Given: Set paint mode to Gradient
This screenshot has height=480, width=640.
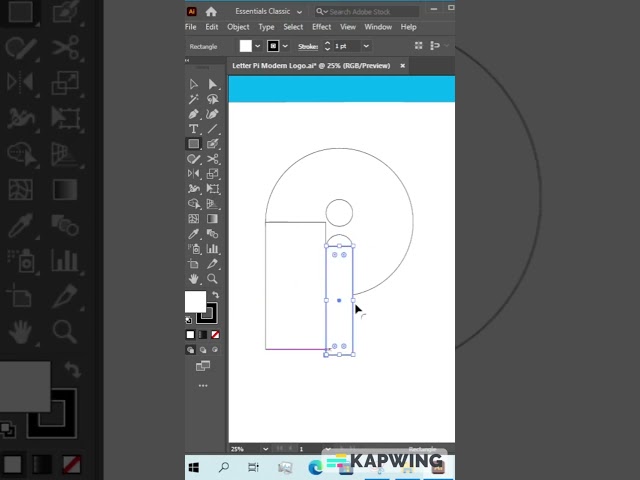Looking at the screenshot, I should (x=203, y=335).
